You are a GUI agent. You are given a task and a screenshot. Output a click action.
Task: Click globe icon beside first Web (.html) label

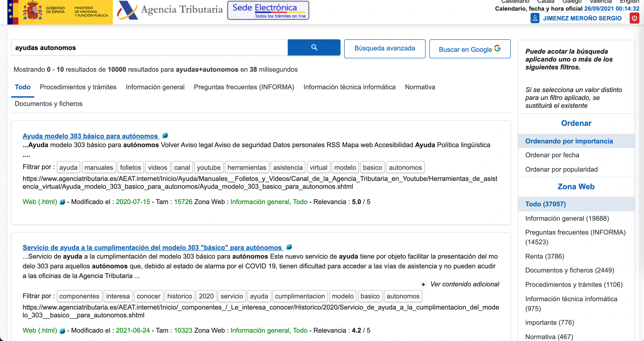pyautogui.click(x=62, y=202)
